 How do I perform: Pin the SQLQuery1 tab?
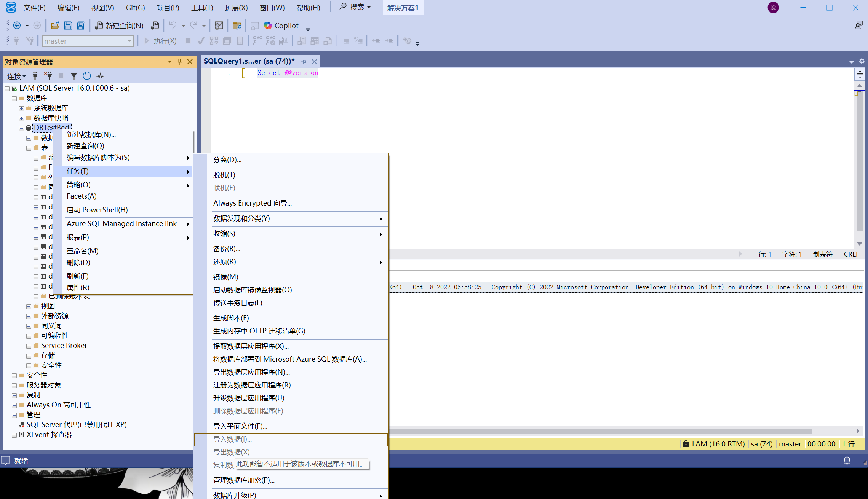point(304,61)
